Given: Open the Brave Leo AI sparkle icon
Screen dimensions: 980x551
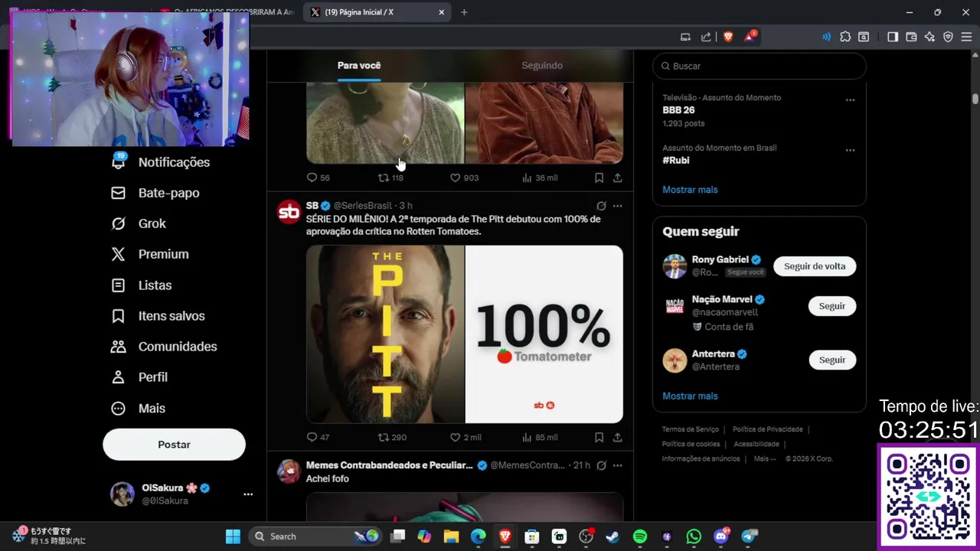Looking at the screenshot, I should pyautogui.click(x=929, y=37).
